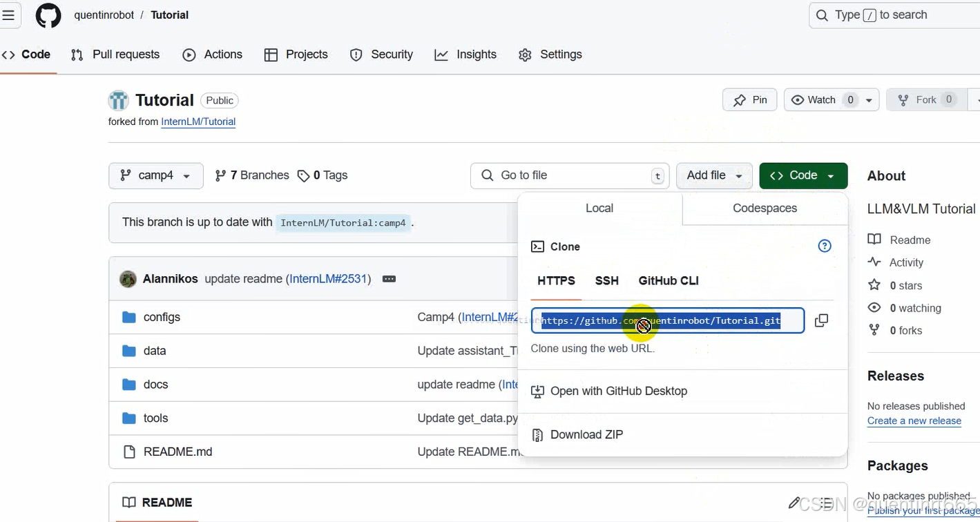Edit the README with pencil icon
980x522 pixels.
(x=794, y=503)
